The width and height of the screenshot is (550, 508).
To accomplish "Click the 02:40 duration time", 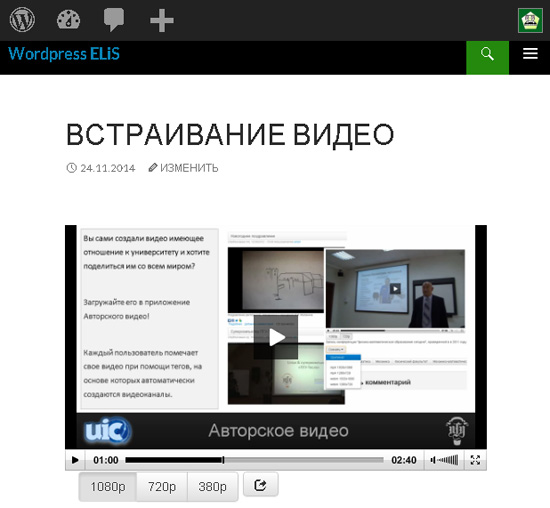I will click(x=404, y=460).
